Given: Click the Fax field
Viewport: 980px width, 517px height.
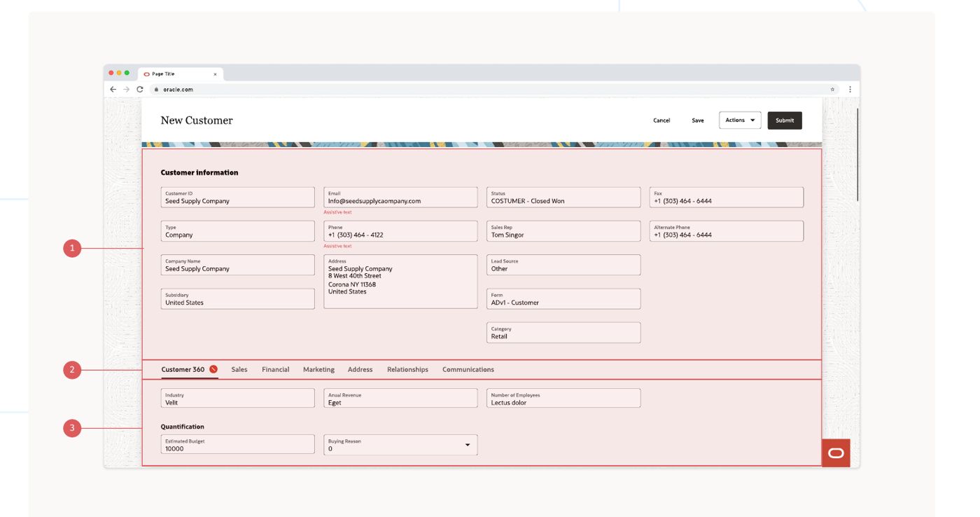Looking at the screenshot, I should [x=727, y=198].
